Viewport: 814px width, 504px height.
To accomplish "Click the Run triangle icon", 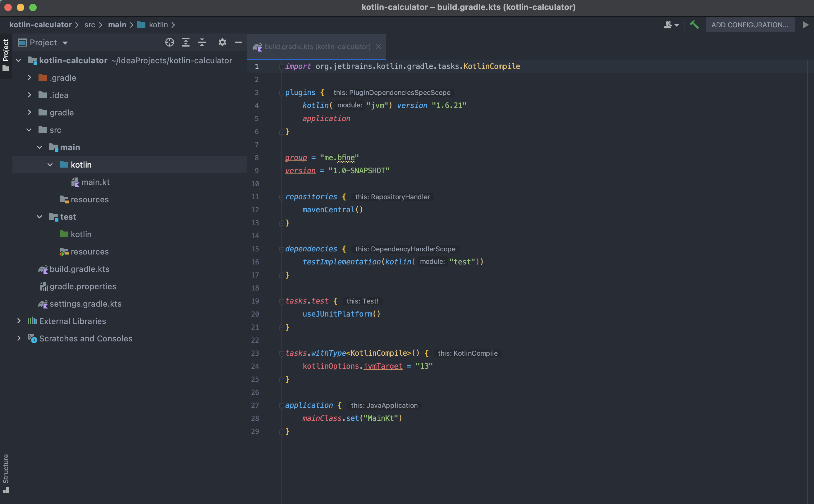I will 805,25.
